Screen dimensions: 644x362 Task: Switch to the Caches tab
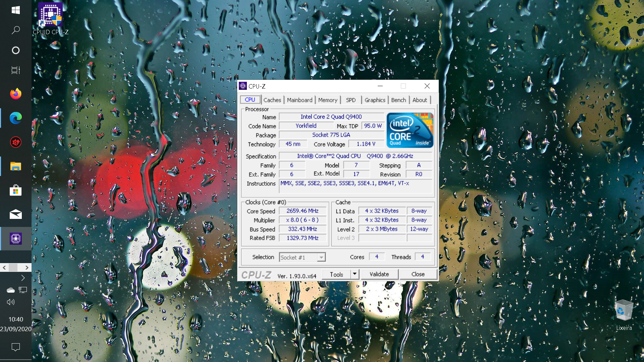(x=272, y=100)
